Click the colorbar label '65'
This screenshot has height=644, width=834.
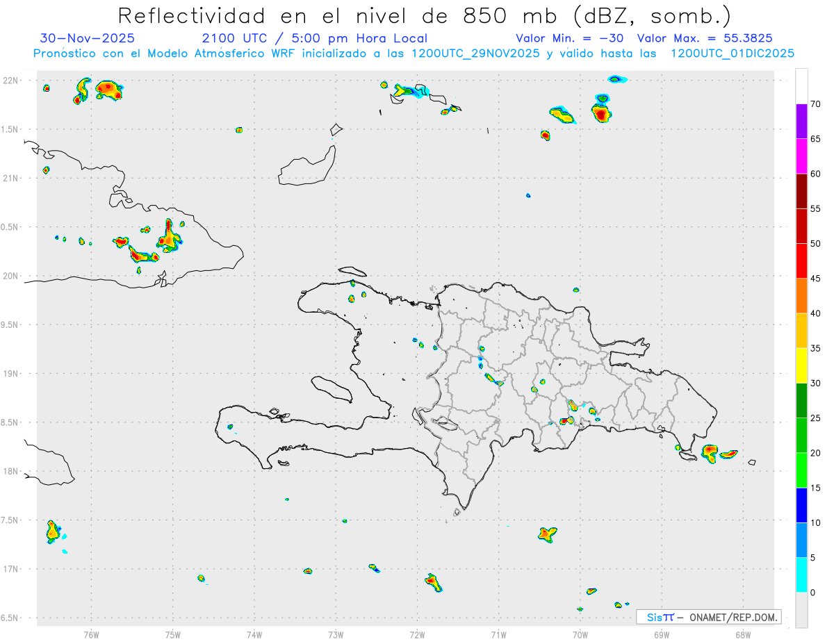(x=816, y=139)
